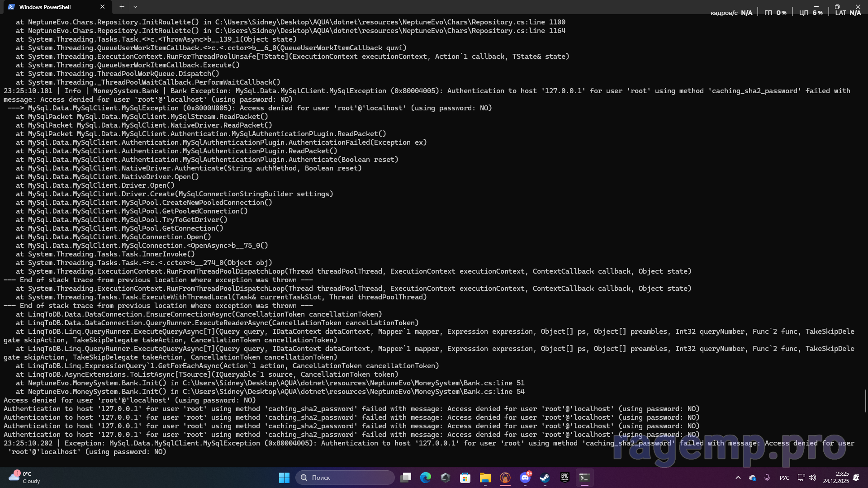
Task: Open Microsoft Store from the taskbar
Action: (465, 478)
